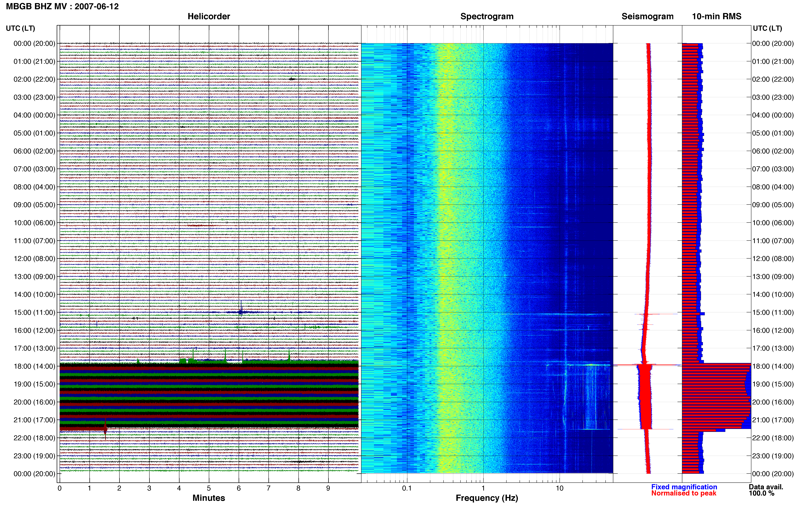Click the right '17:00 (13:00)' time label
The height and width of the screenshot is (508, 812).
(773, 348)
